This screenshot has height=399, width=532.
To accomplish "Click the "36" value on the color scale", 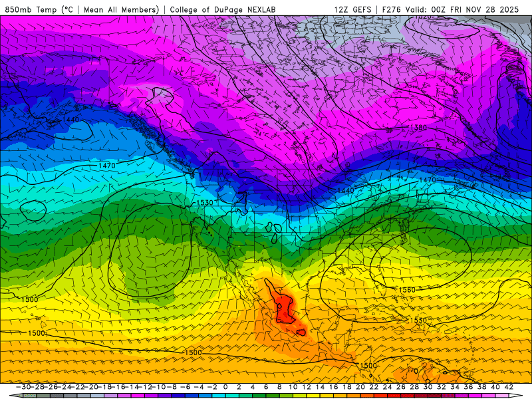I will point(468,387).
